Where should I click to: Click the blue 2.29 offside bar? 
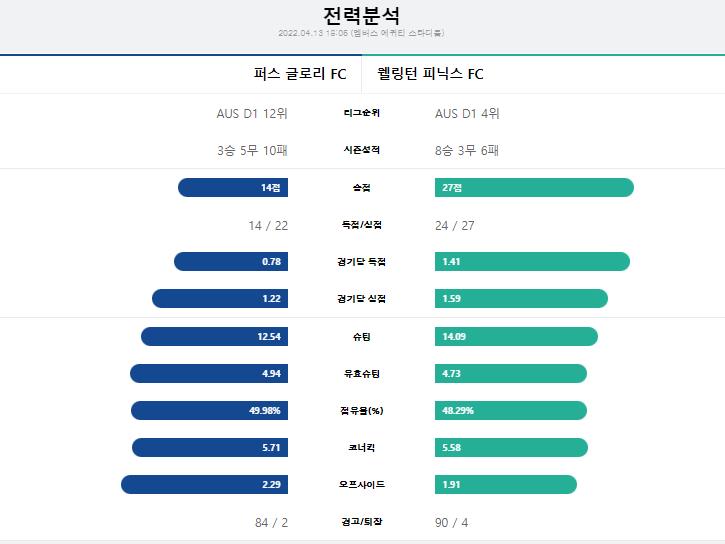point(204,484)
